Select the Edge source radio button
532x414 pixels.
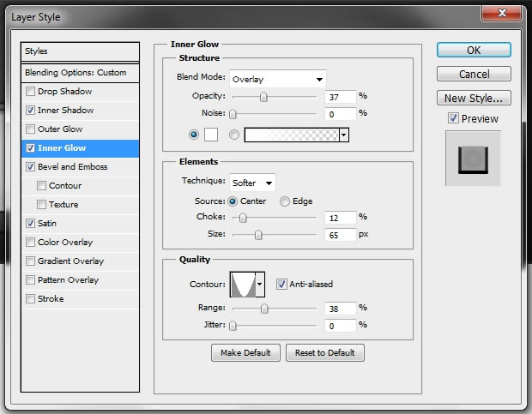pos(284,201)
